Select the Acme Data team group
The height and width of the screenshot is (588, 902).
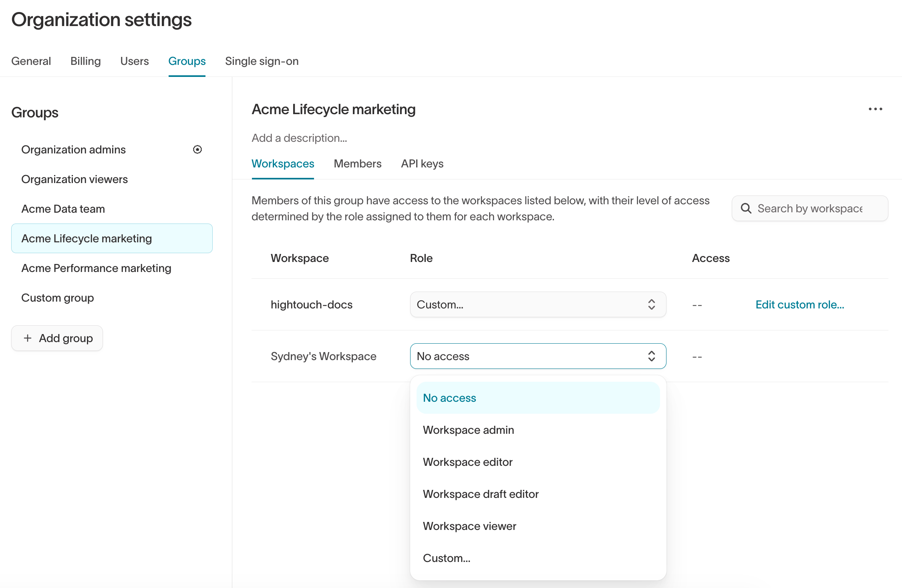[x=112, y=209]
